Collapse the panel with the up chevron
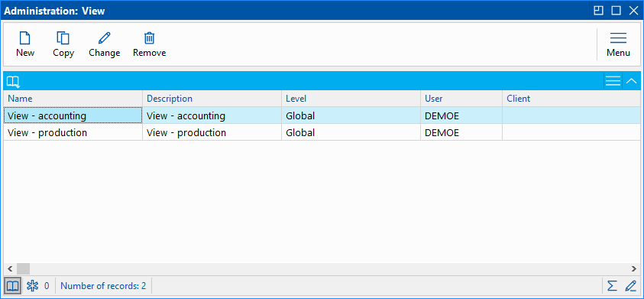This screenshot has height=299, width=644. [x=631, y=81]
